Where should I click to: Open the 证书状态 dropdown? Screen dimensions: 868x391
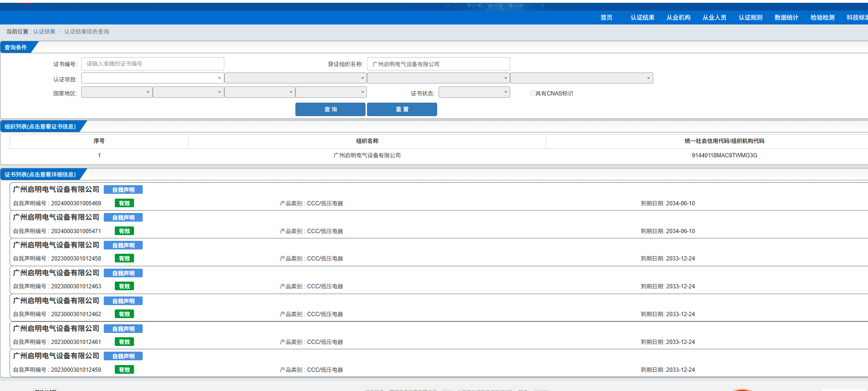[x=474, y=93]
